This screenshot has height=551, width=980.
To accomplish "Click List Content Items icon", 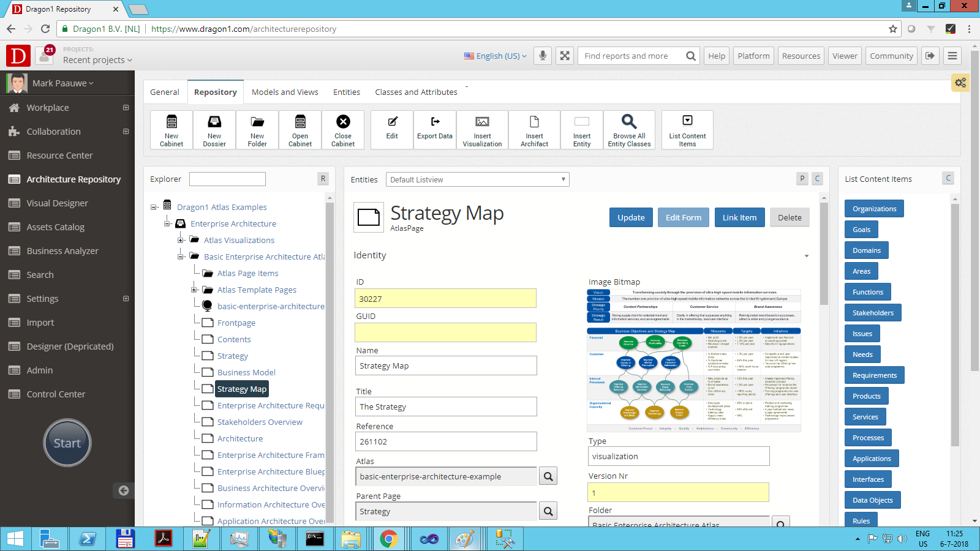I will tap(687, 130).
